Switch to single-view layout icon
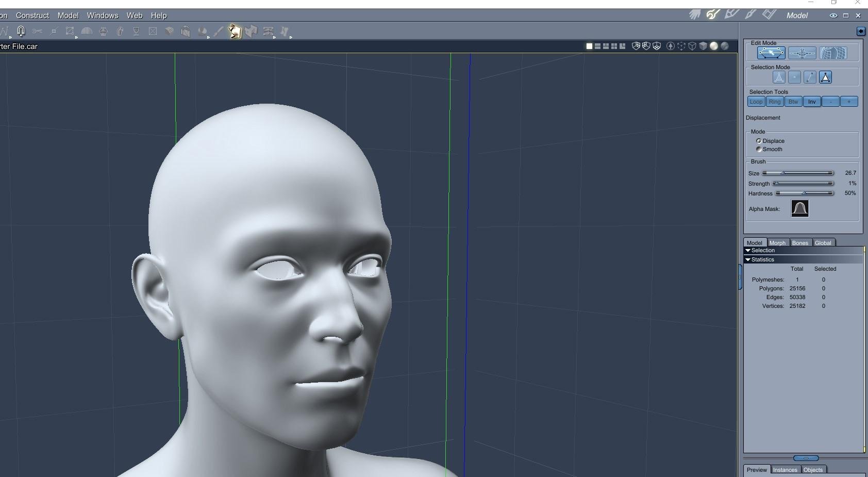 click(589, 46)
